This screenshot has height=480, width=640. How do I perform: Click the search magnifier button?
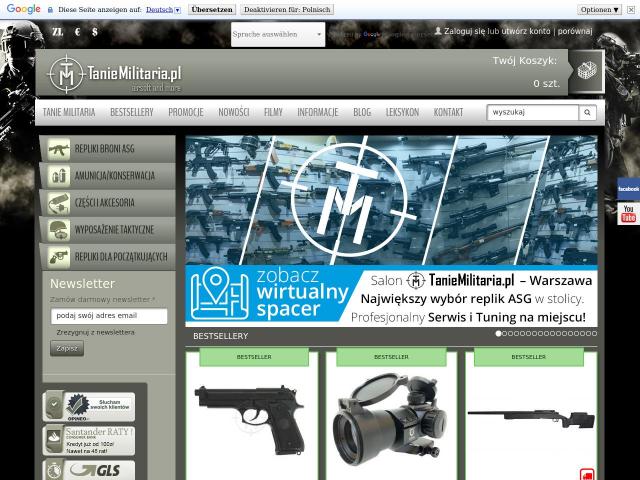pyautogui.click(x=587, y=112)
